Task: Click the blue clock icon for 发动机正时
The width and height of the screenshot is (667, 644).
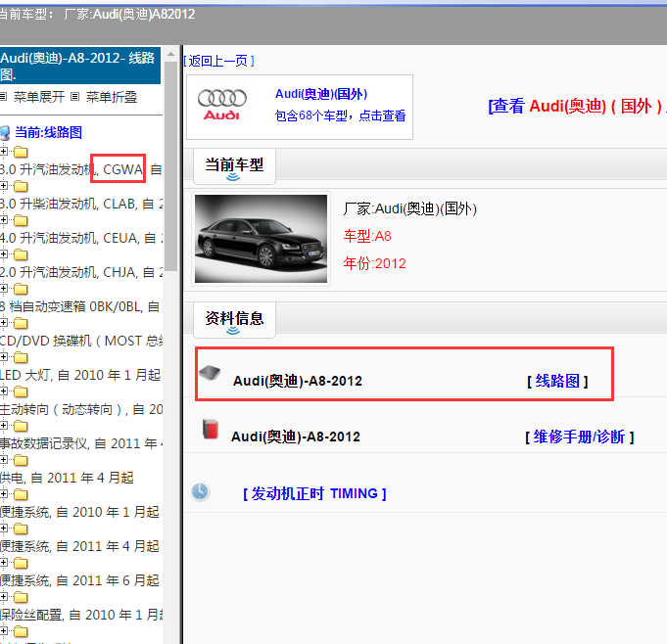Action: pos(200,491)
